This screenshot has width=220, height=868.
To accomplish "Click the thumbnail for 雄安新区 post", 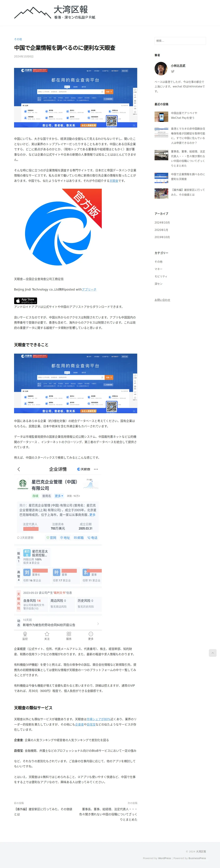I will tap(161, 193).
